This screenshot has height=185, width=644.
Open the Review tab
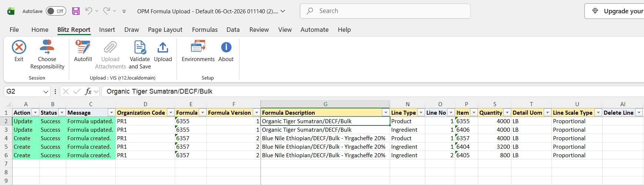(x=259, y=30)
